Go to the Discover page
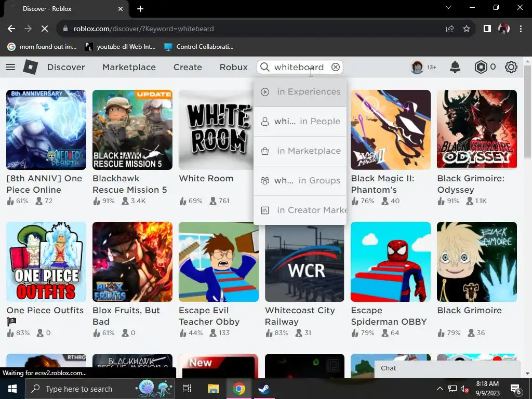Image resolution: width=532 pixels, height=399 pixels. (66, 67)
